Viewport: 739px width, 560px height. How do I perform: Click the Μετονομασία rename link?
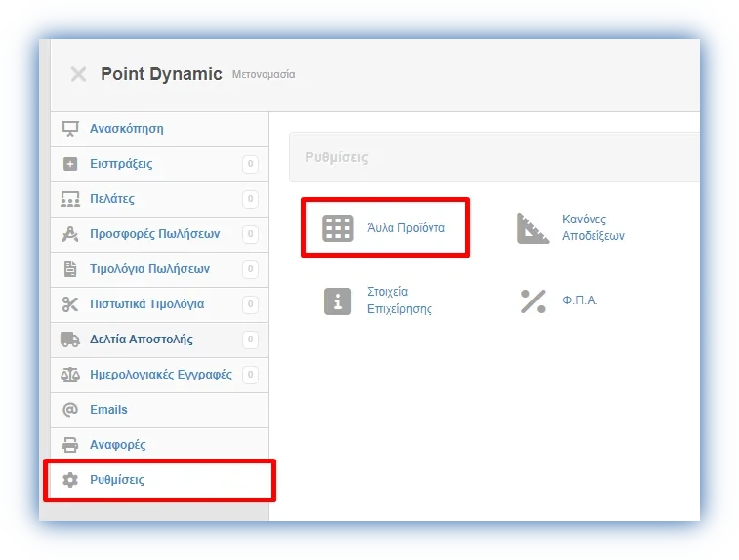pyautogui.click(x=264, y=75)
